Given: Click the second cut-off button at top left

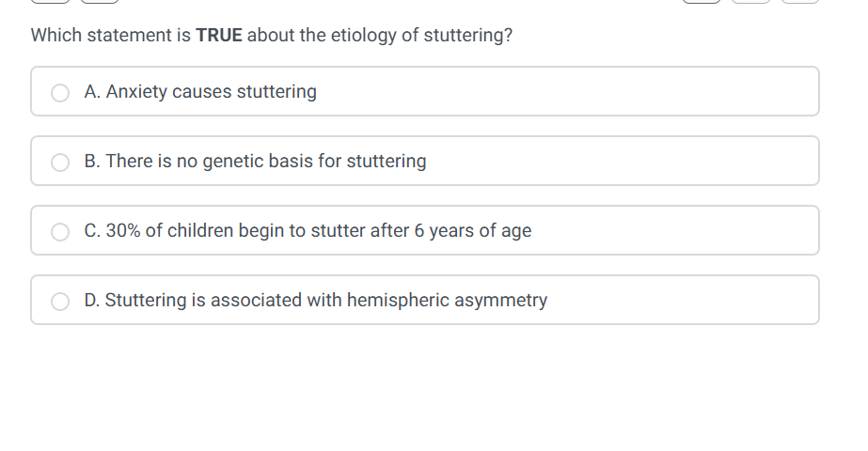Looking at the screenshot, I should point(99,1).
